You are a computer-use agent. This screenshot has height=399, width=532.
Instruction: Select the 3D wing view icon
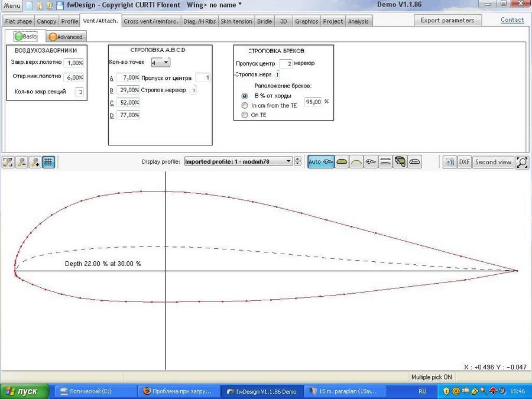tap(400, 162)
